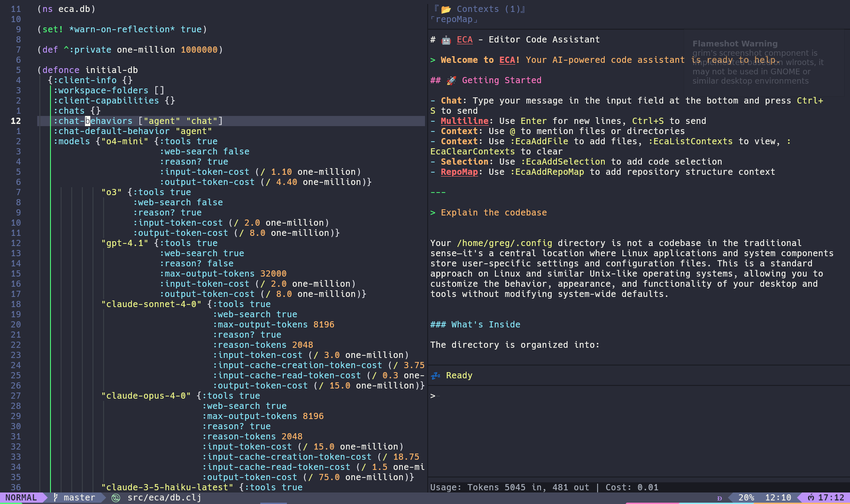Click the @ icon before src/eca/db.clj
Viewport: 850px width, 504px height.
(116, 497)
